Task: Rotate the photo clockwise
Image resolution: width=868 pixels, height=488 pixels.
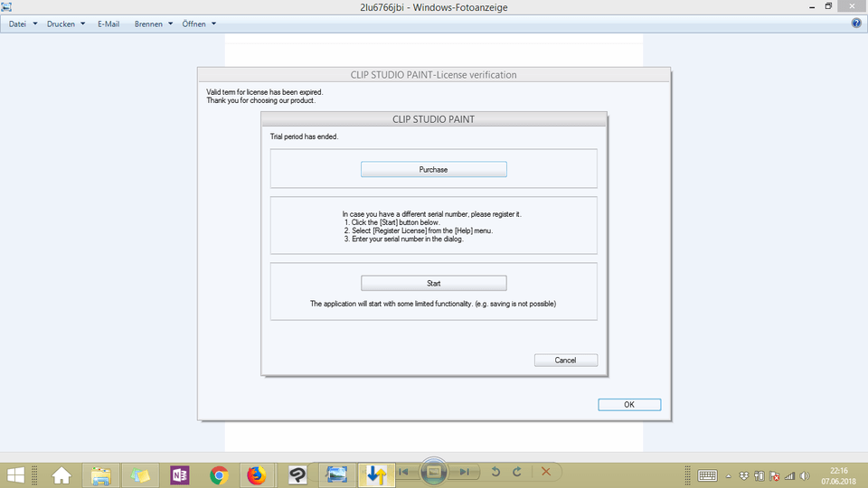Action: (x=517, y=472)
